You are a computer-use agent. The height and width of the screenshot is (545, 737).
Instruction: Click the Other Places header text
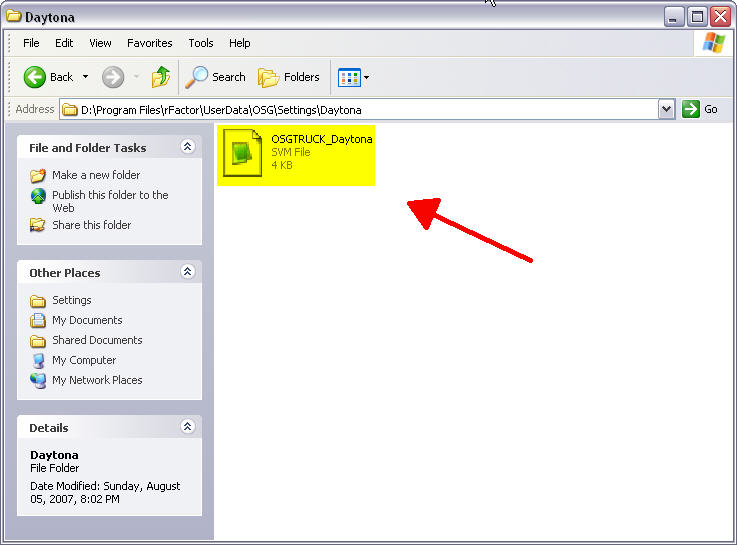point(64,273)
